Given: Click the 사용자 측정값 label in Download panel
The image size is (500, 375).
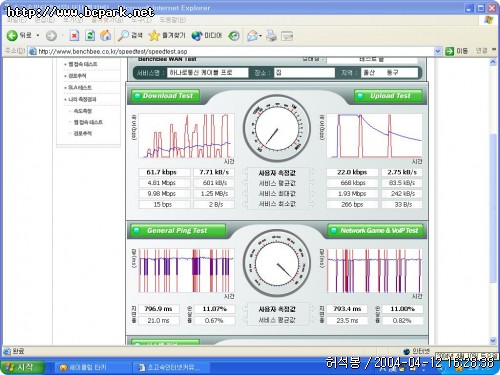Looking at the screenshot, I should click(277, 173).
